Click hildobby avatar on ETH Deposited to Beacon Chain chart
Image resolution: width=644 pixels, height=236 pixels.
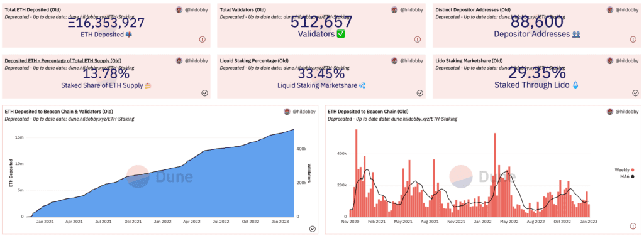[610, 112]
